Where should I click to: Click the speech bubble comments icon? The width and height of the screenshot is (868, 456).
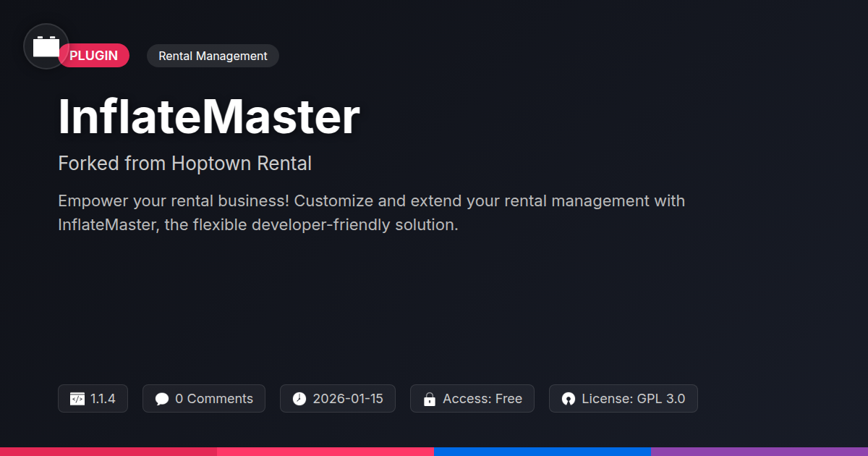(162, 399)
